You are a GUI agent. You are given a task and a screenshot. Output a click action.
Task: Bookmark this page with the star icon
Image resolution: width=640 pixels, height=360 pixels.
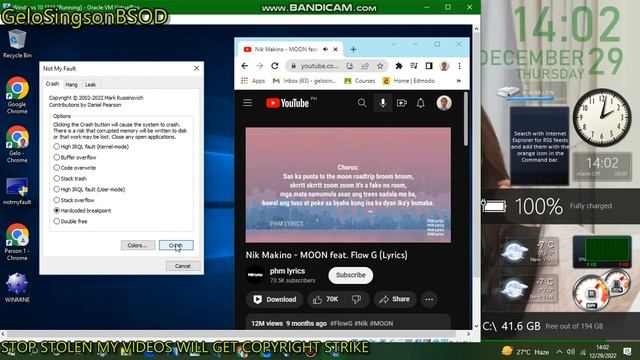coord(380,66)
